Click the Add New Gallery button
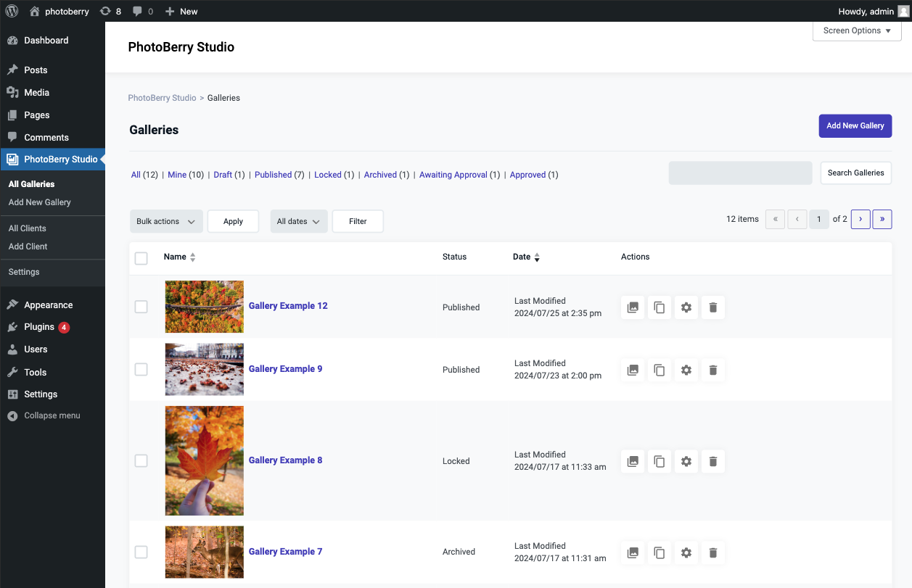Viewport: 912px width, 588px height. 855,125
